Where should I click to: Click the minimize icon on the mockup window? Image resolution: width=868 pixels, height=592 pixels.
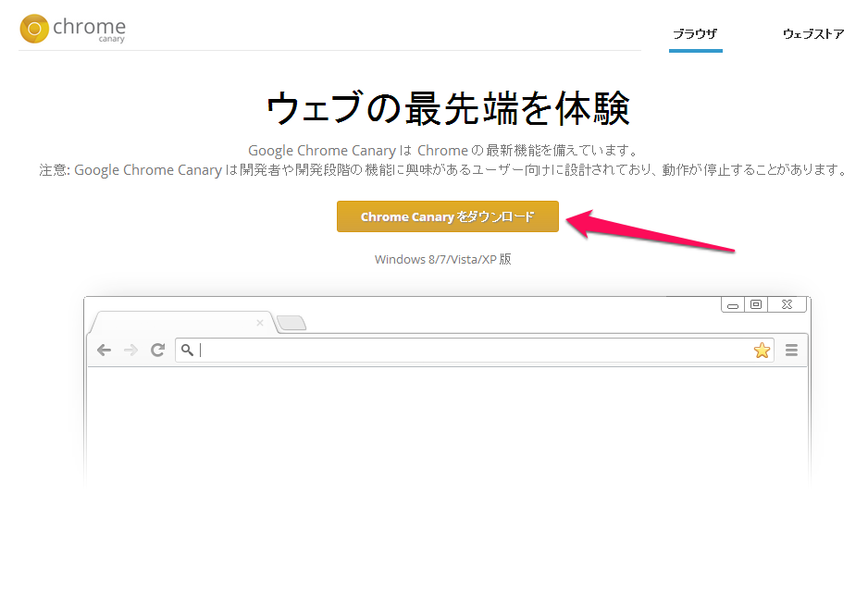coord(734,303)
